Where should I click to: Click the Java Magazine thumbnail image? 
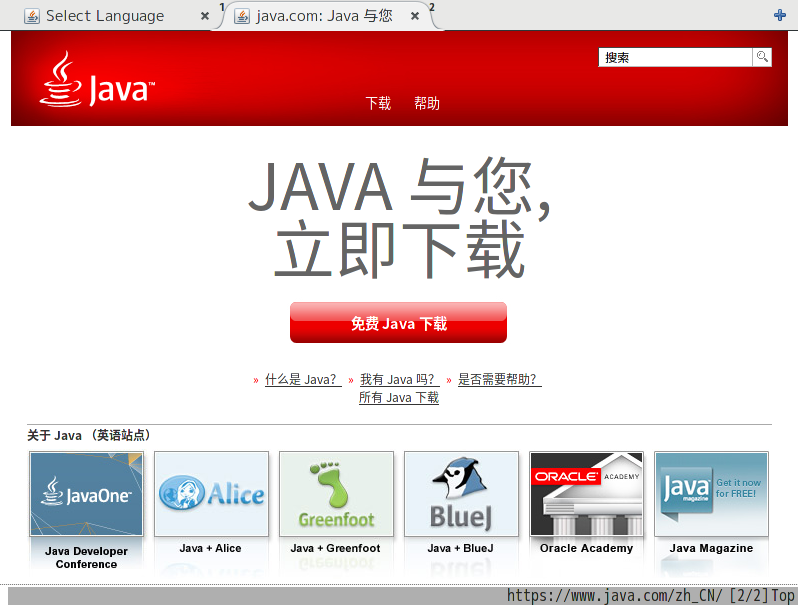tap(711, 494)
